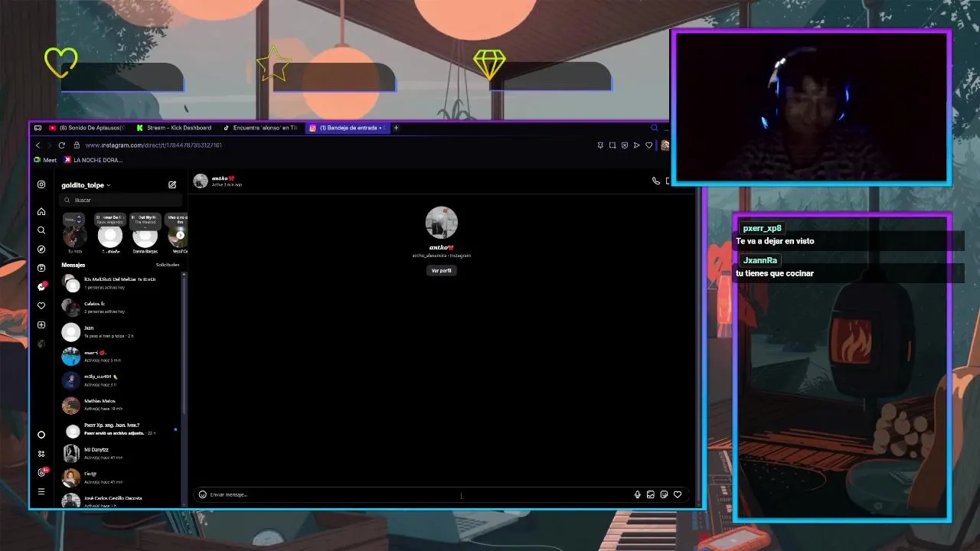Screen dimensions: 980x551
Task: Click JxannRa username in stream chat
Action: [759, 260]
